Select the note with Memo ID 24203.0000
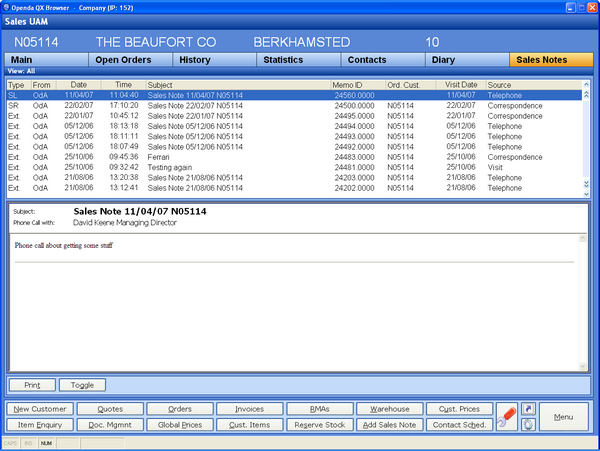 [x=295, y=178]
